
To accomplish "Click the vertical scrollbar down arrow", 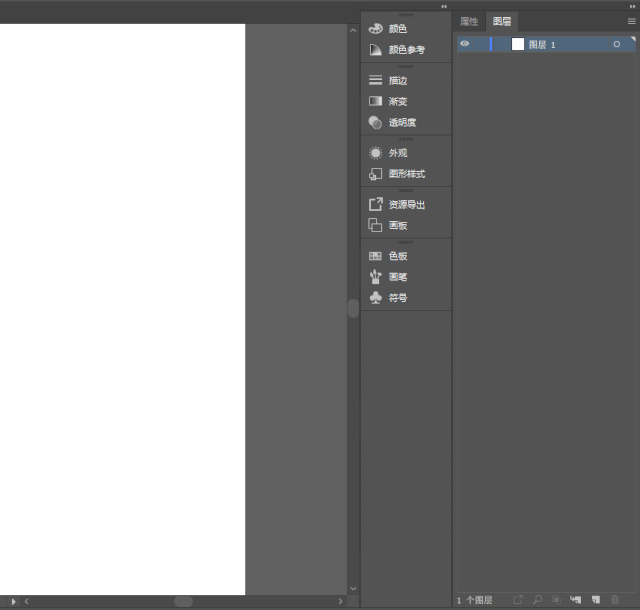I will pyautogui.click(x=353, y=588).
